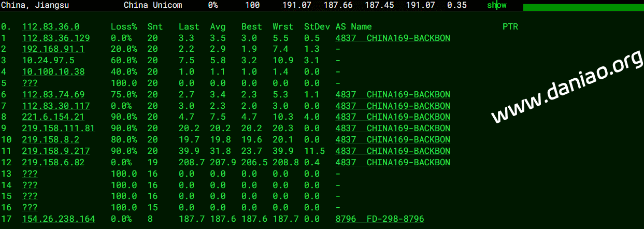Screen dimensions: 644x229
Task: Open the 219.158.9.217 link
Action: pos(56,151)
